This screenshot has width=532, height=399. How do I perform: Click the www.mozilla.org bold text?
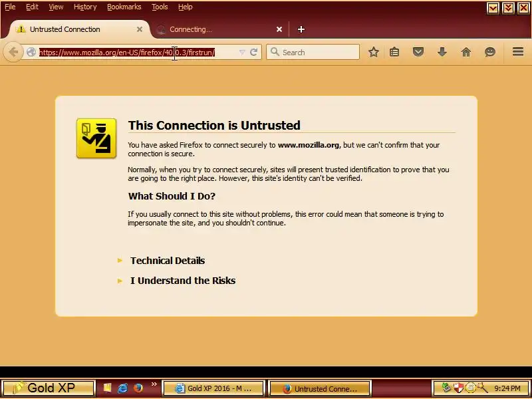[308, 145]
